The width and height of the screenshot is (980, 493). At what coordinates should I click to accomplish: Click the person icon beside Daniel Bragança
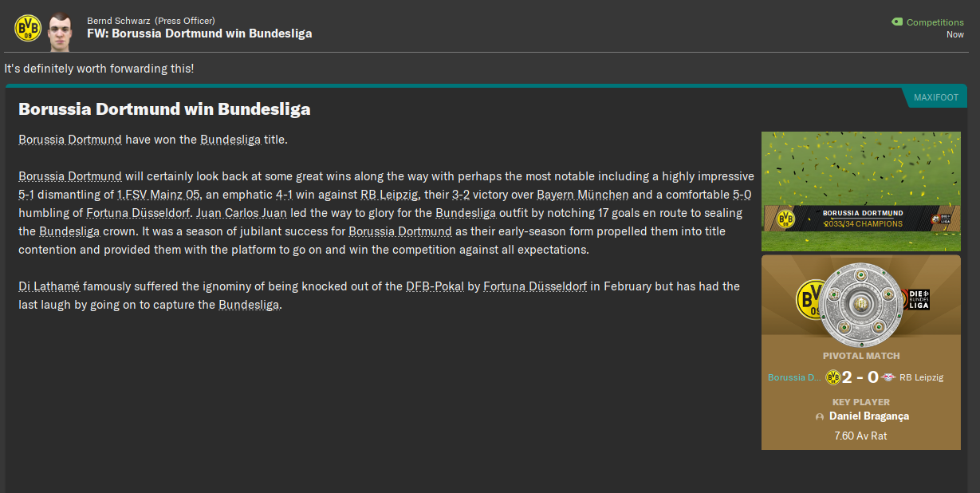[x=820, y=417]
